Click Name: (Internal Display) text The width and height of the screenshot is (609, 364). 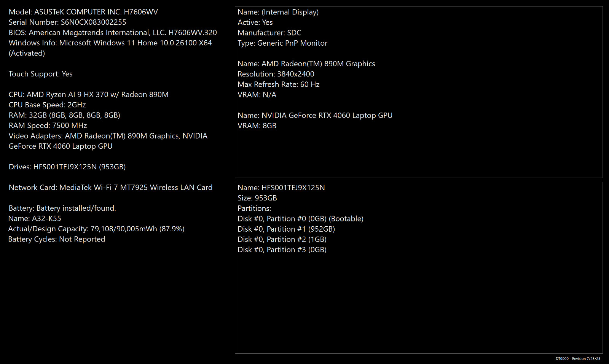tap(278, 12)
